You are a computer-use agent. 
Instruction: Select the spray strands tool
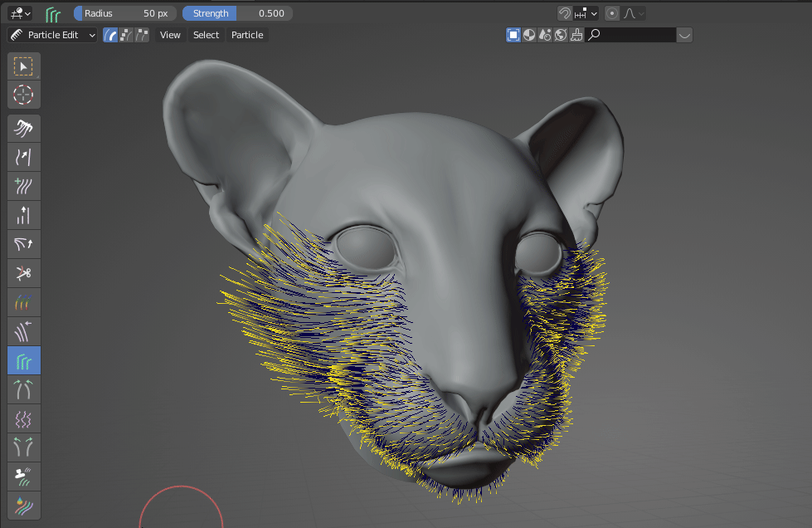(x=24, y=477)
